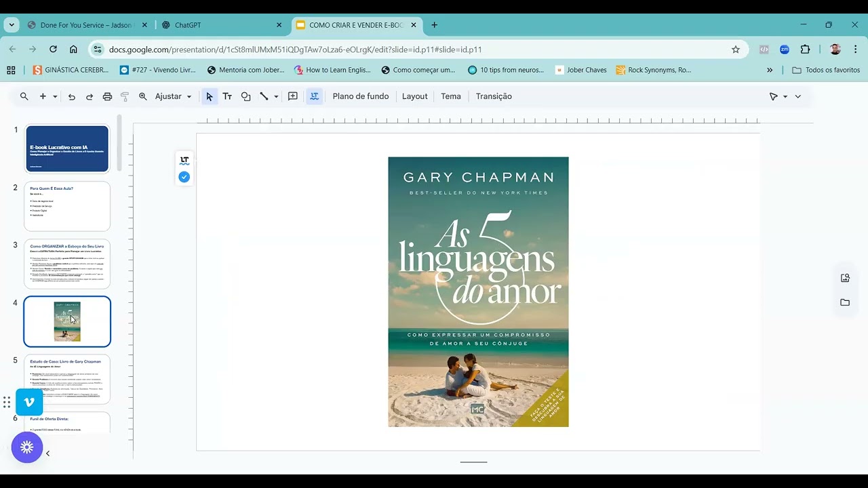Screen dimensions: 868x488
Task: Click the pointer mode icon at toolbar right
Action: (x=774, y=96)
